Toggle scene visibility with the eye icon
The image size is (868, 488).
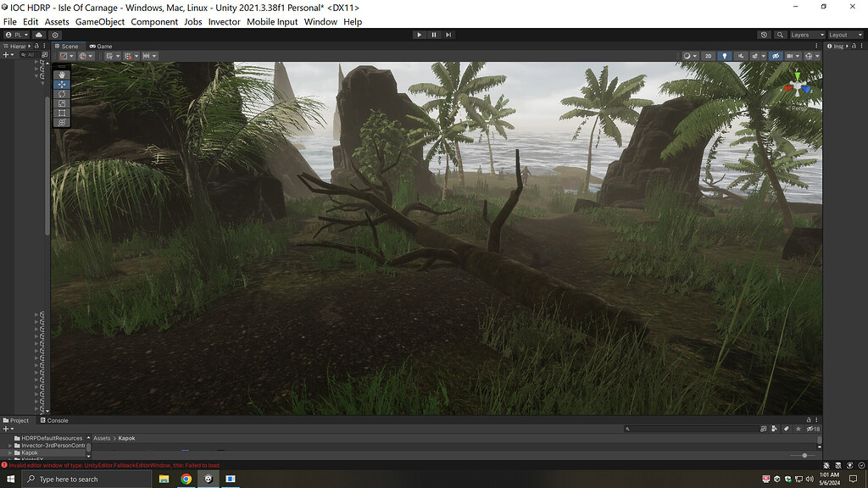(776, 55)
